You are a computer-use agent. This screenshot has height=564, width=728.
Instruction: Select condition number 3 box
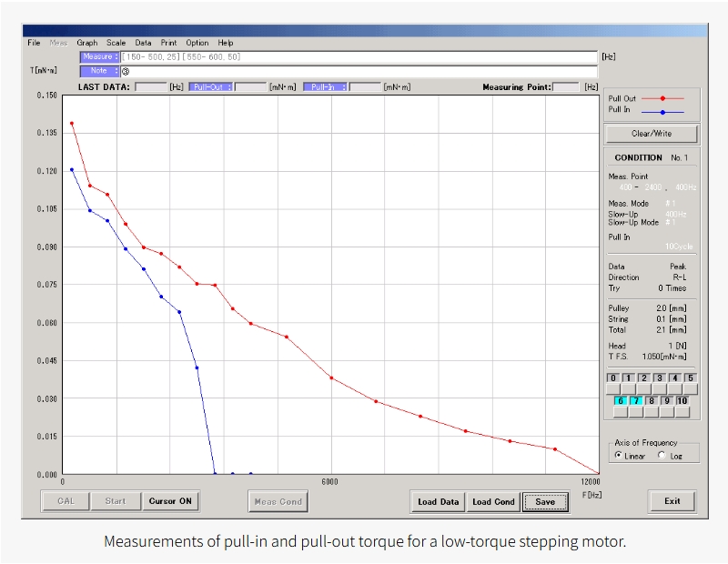point(659,378)
